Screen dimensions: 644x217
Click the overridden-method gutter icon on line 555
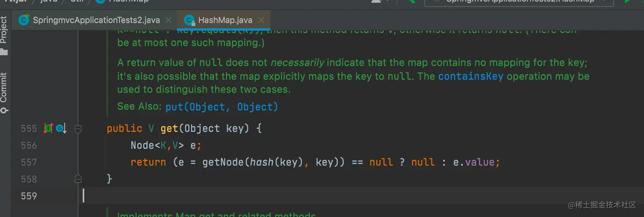61,128
